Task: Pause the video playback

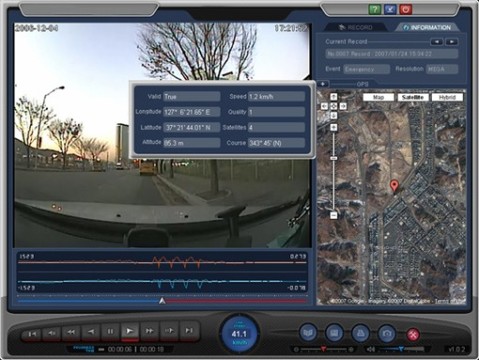Action: pos(110,331)
